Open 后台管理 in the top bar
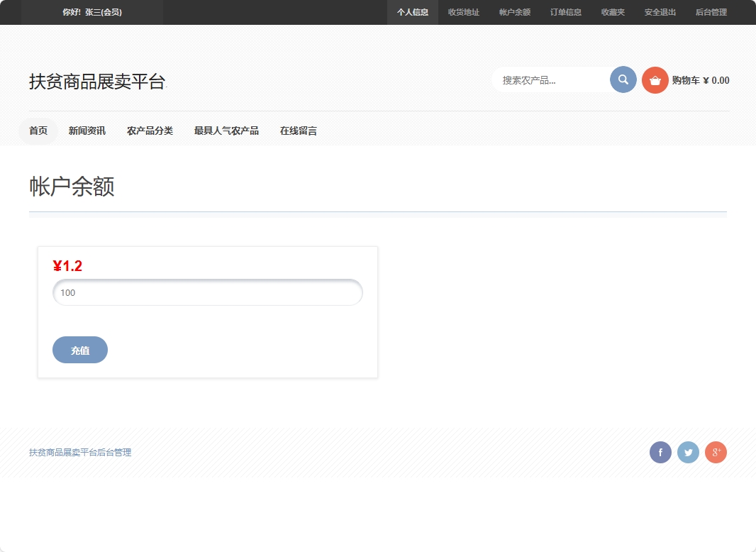Image resolution: width=756 pixels, height=552 pixels. coord(711,12)
